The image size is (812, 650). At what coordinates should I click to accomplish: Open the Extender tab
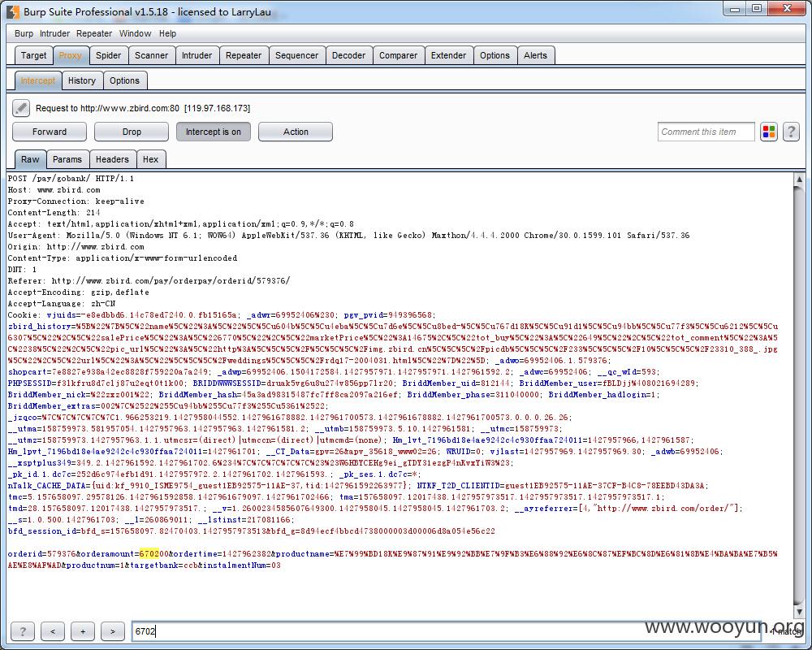pyautogui.click(x=448, y=55)
